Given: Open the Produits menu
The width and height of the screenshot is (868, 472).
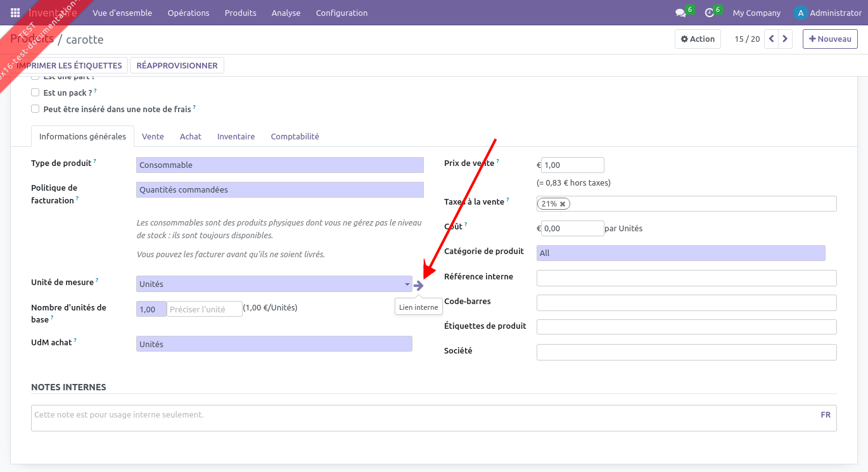Looking at the screenshot, I should (x=241, y=13).
